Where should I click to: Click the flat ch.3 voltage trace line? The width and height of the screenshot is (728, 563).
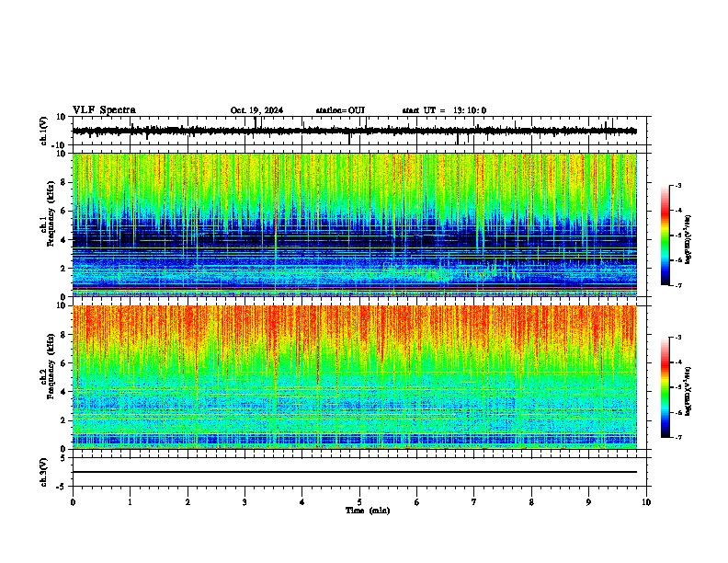(355, 472)
